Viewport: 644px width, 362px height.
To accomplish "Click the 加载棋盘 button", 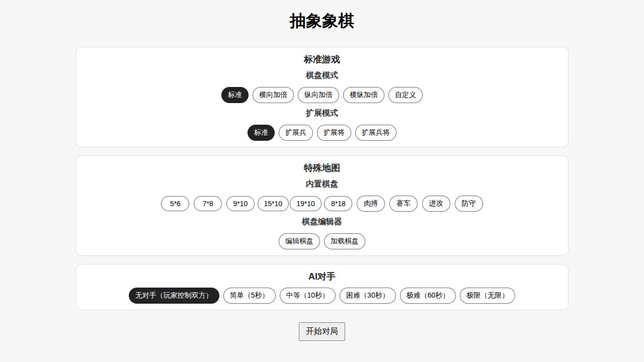I will [345, 241].
